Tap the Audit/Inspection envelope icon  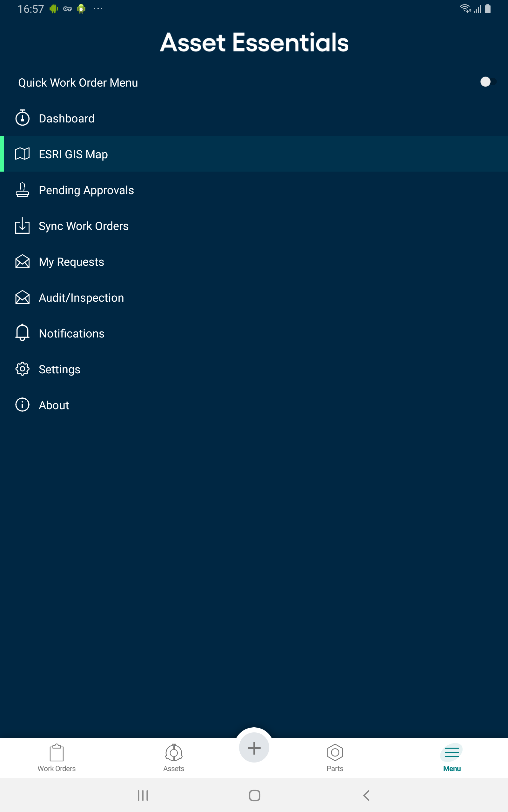pyautogui.click(x=23, y=297)
